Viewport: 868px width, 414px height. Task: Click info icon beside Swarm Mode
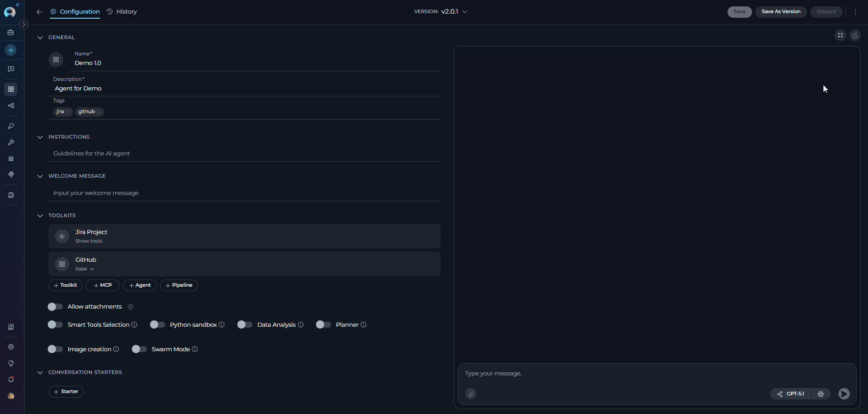pyautogui.click(x=195, y=349)
